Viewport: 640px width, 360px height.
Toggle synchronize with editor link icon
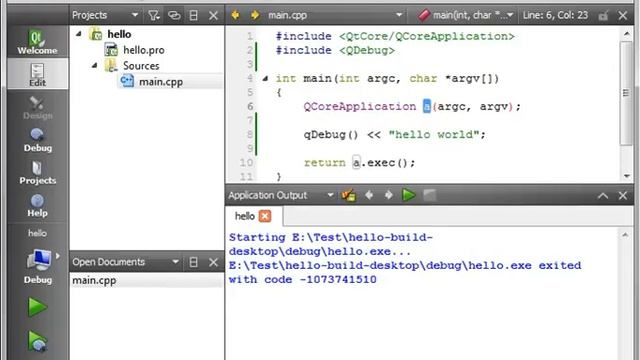174,16
